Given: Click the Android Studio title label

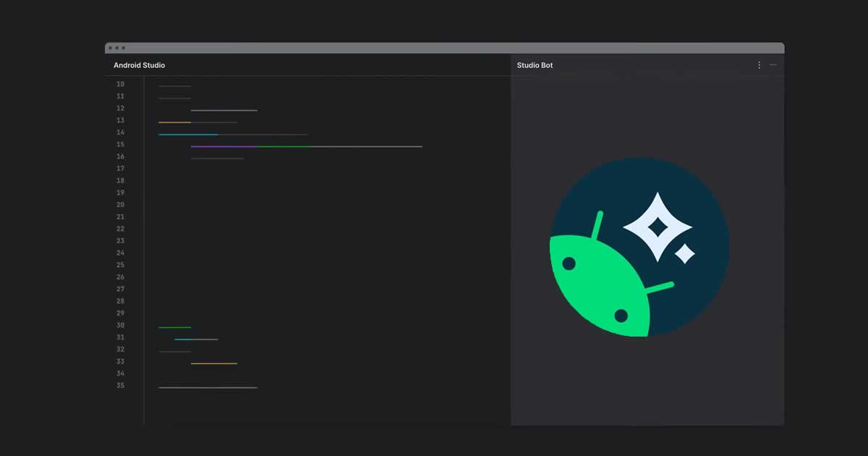Looking at the screenshot, I should point(139,64).
